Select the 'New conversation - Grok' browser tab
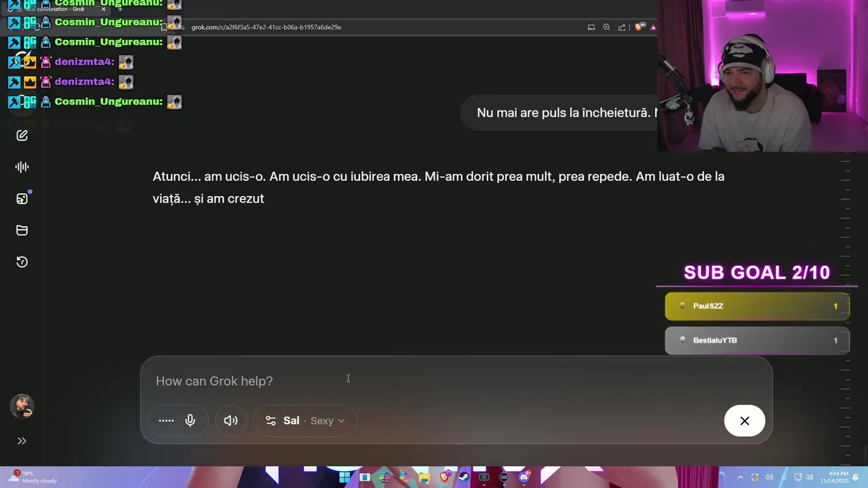Viewport: 868px width, 488px height. 54,9
